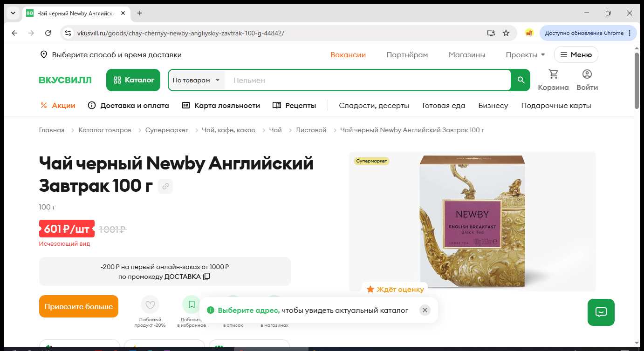Click the Chrome update available button

tap(588, 33)
